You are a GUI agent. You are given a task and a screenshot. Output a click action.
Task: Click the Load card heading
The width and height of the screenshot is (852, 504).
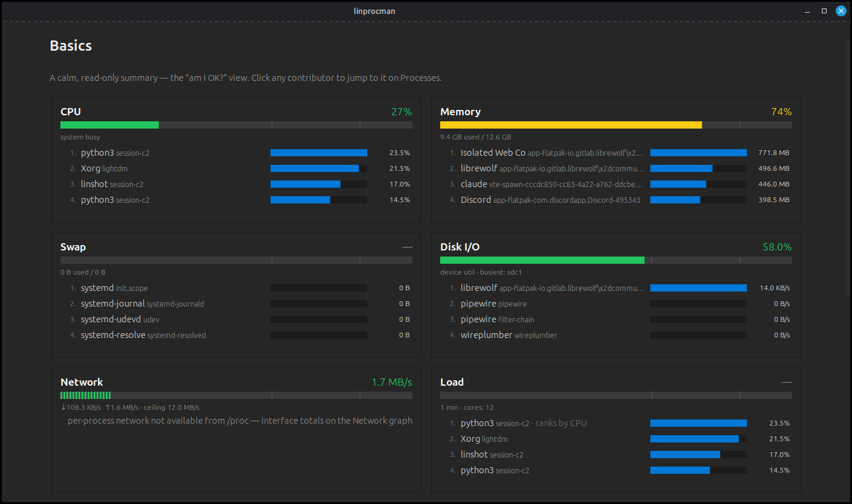(452, 382)
